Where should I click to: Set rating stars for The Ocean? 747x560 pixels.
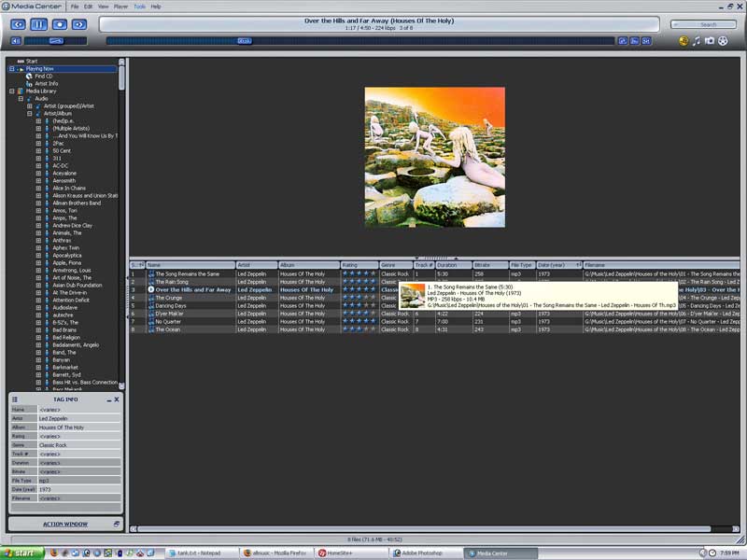pos(359,329)
